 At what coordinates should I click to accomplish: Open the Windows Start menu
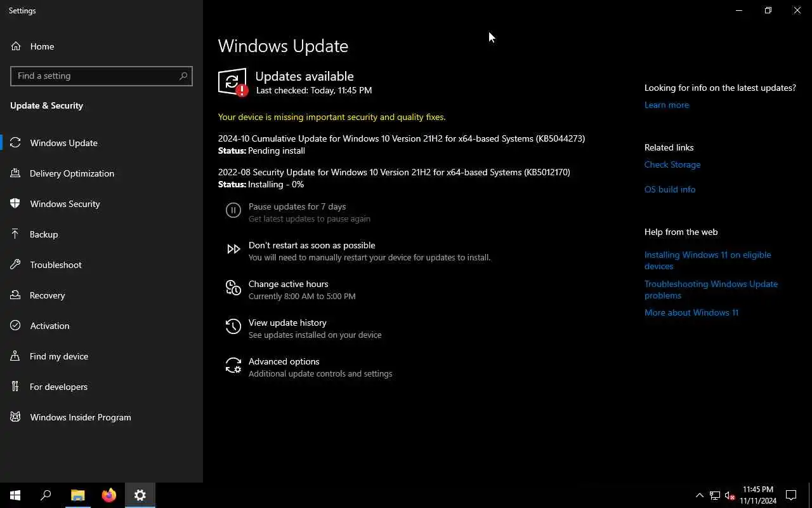pyautogui.click(x=15, y=495)
